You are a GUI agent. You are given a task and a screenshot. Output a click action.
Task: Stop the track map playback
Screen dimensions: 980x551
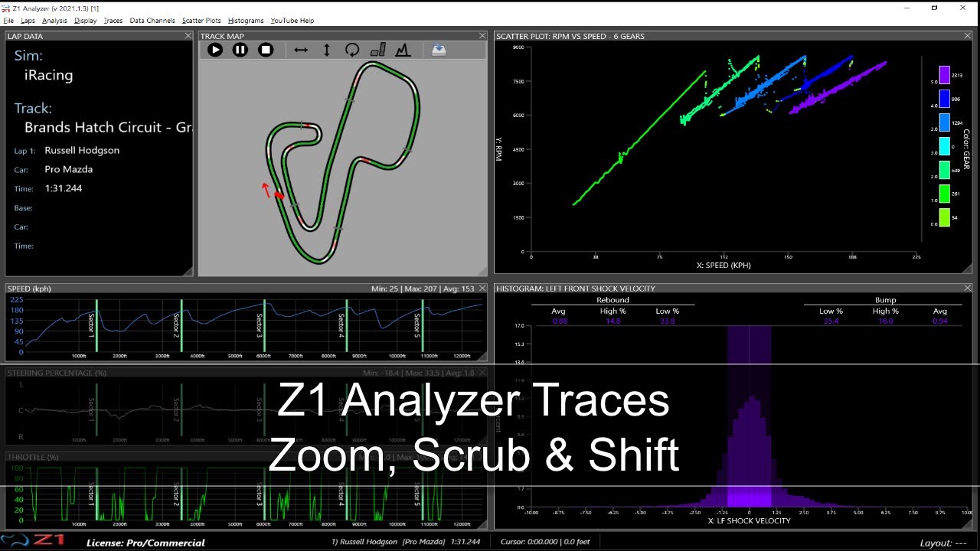pyautogui.click(x=266, y=50)
